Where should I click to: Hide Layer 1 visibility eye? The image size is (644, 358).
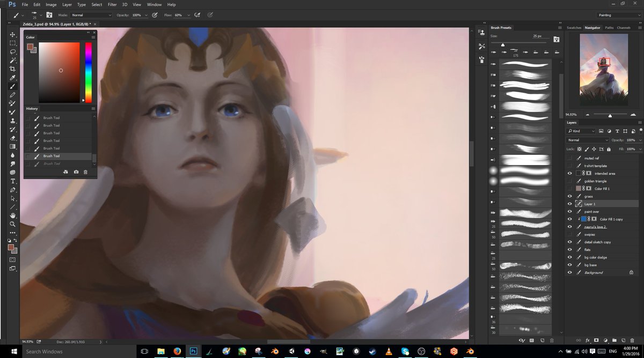570,204
